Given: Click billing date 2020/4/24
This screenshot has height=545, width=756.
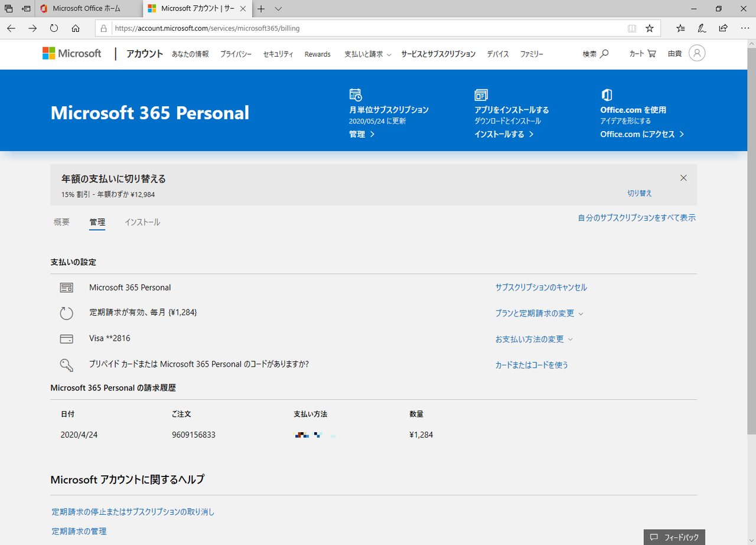Looking at the screenshot, I should [x=79, y=435].
